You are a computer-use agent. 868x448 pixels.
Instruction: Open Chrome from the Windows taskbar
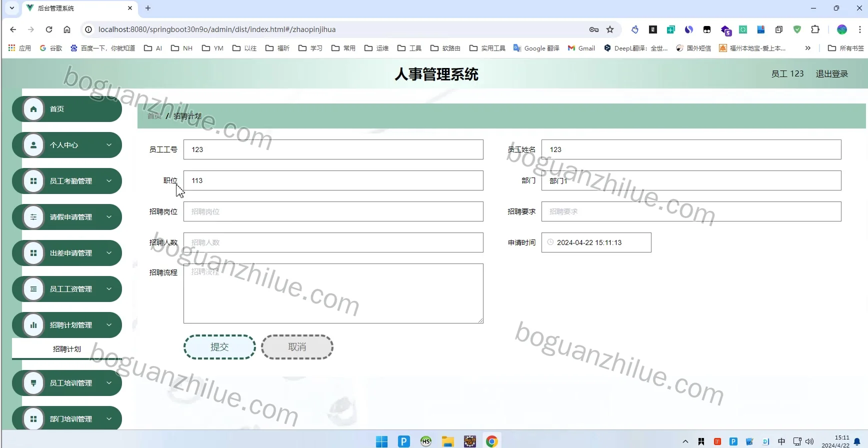pos(491,441)
